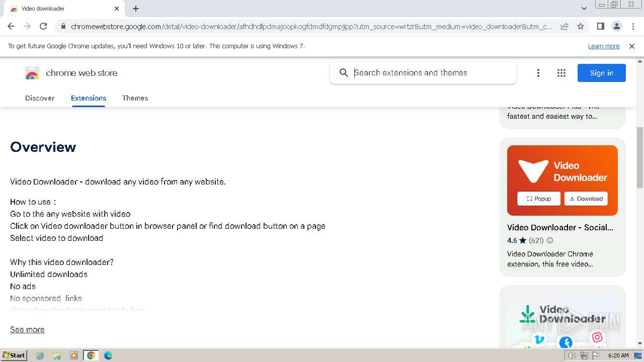
Task: Open web store more options menu
Action: (x=538, y=73)
